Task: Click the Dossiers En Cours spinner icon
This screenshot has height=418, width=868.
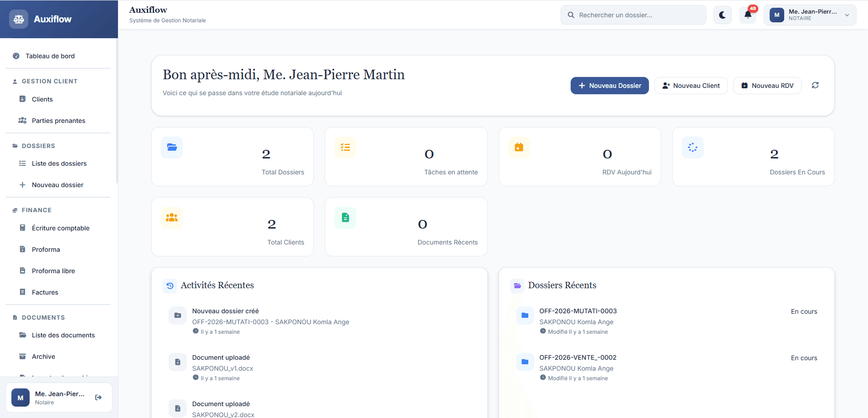Action: click(693, 148)
